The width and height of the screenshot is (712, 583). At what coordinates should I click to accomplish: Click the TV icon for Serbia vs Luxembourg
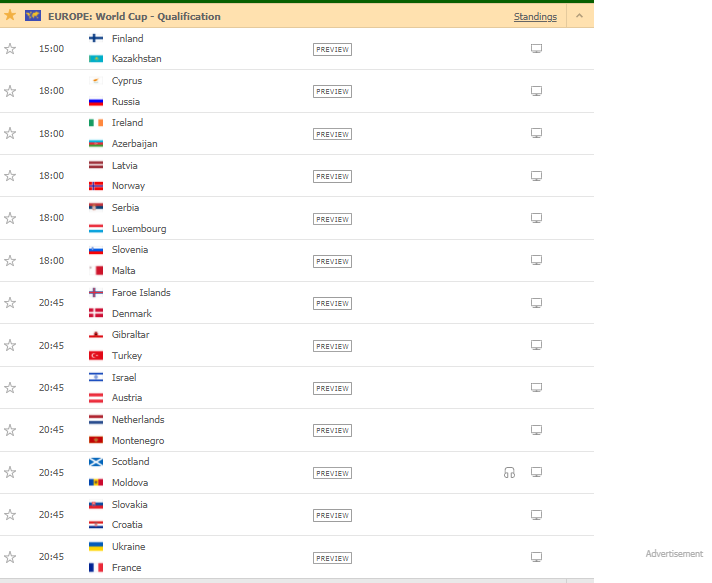[536, 218]
